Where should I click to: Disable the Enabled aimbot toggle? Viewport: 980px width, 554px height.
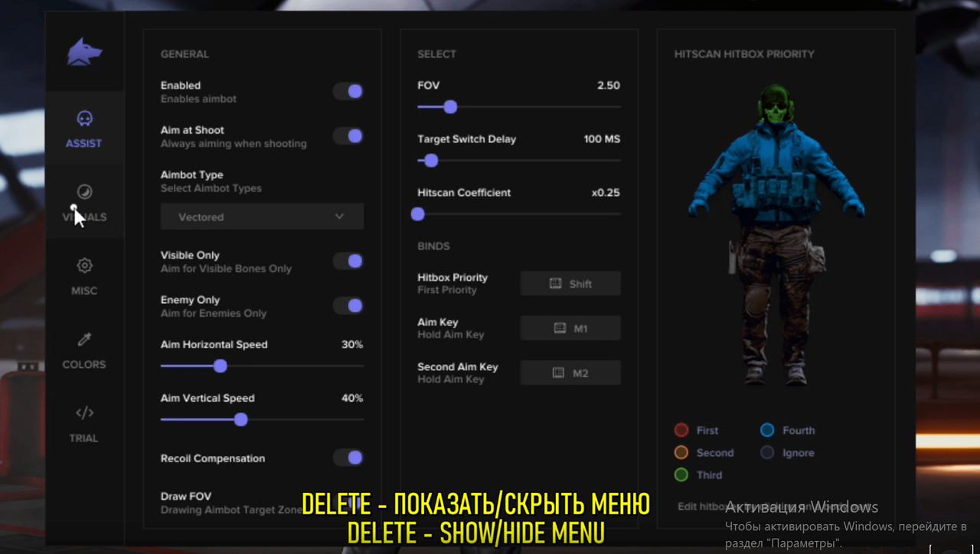348,91
